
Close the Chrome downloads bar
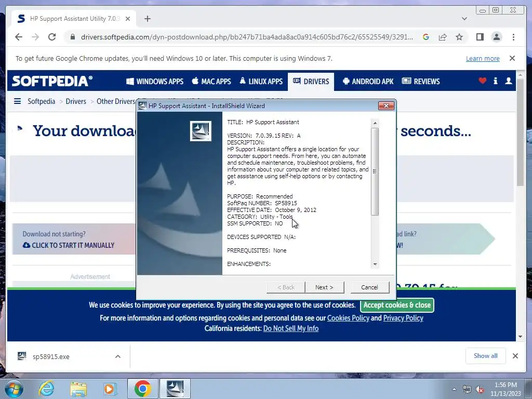pyautogui.click(x=515, y=356)
